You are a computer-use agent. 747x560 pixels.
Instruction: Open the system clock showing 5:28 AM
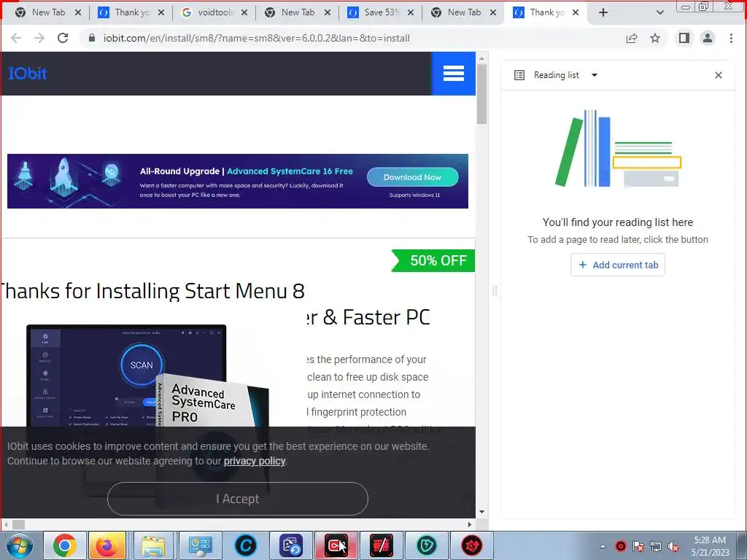coord(710,546)
